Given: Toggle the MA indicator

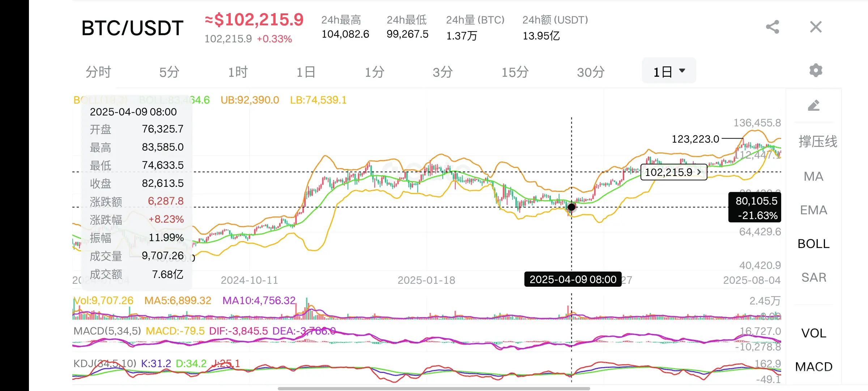Looking at the screenshot, I should 813,177.
